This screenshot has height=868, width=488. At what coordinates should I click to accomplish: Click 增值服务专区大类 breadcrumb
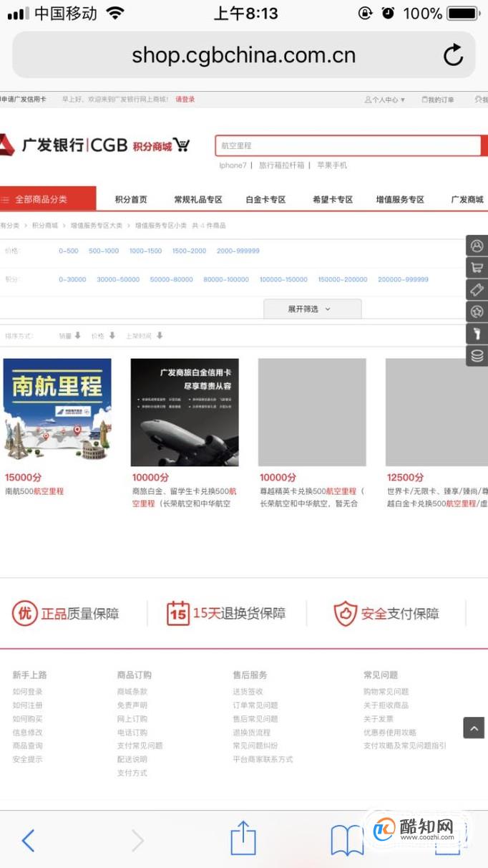tap(97, 226)
